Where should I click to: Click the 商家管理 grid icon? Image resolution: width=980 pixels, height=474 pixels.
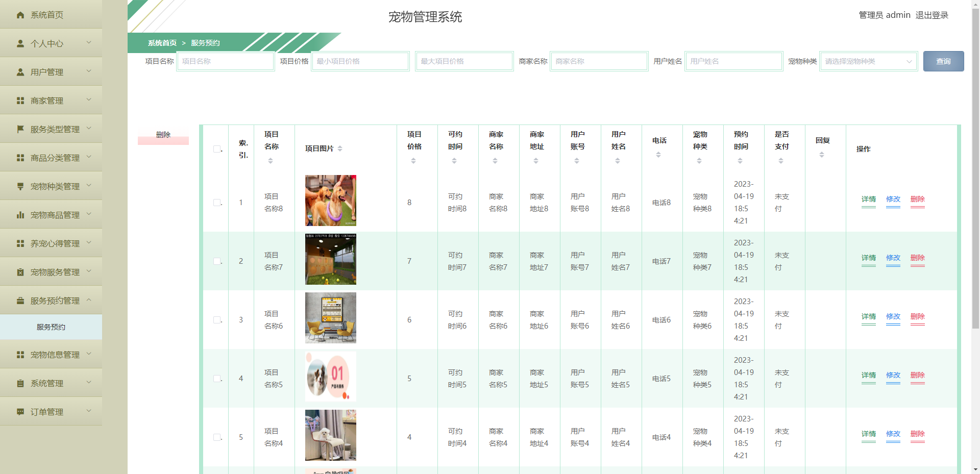[x=19, y=100]
